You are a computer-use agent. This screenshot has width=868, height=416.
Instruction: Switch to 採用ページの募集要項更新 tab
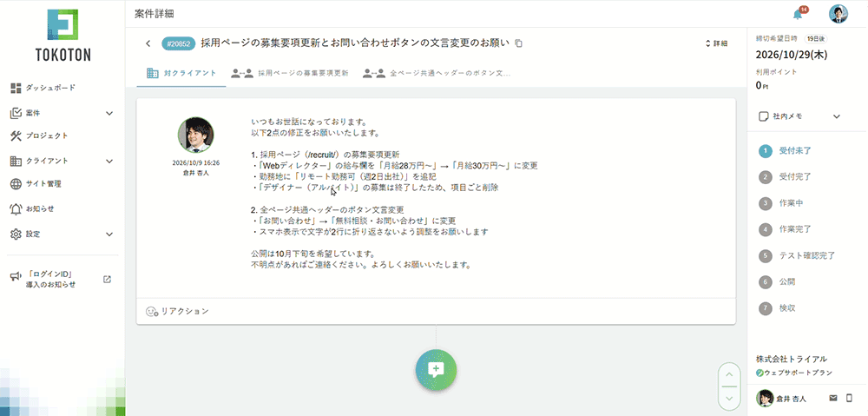pos(290,73)
